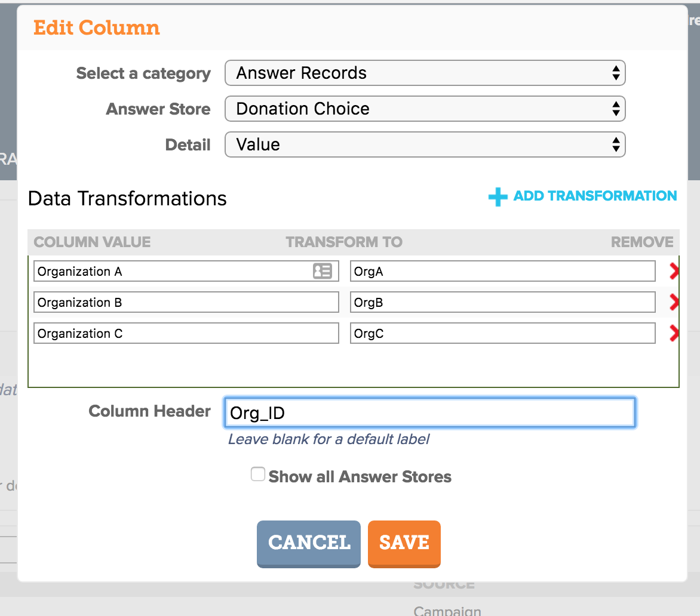This screenshot has width=700, height=616.
Task: Focus the Column Header field with Org_ID
Action: (x=429, y=412)
